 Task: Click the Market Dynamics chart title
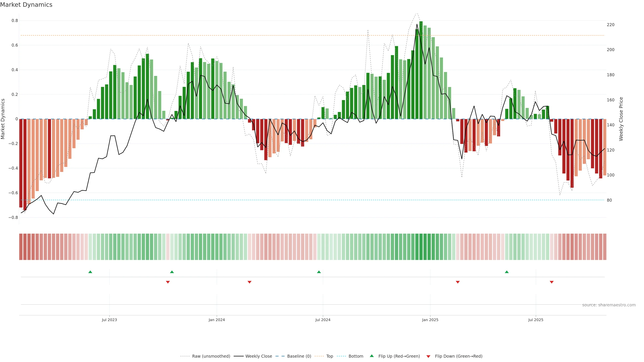click(26, 5)
